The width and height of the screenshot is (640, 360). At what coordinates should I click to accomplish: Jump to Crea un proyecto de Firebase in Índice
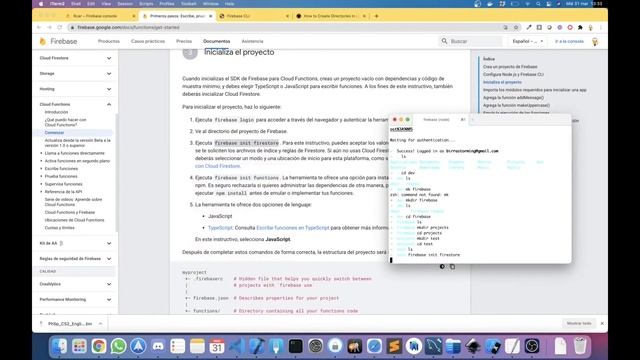coord(510,67)
